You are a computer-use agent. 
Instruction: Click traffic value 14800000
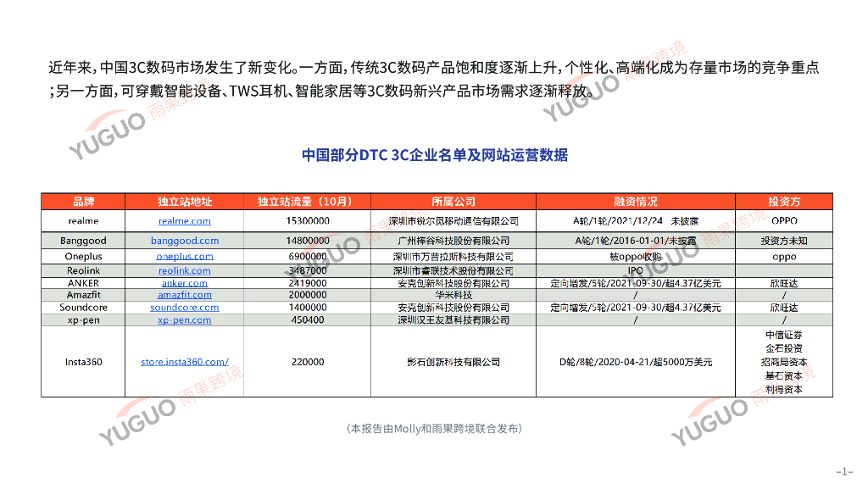click(x=307, y=241)
